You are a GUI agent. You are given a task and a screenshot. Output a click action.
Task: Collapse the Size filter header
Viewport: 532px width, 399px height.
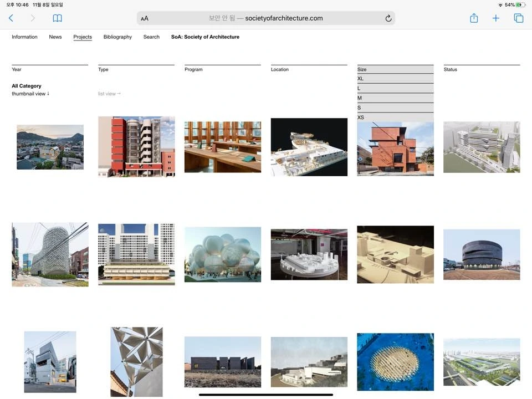pyautogui.click(x=395, y=69)
